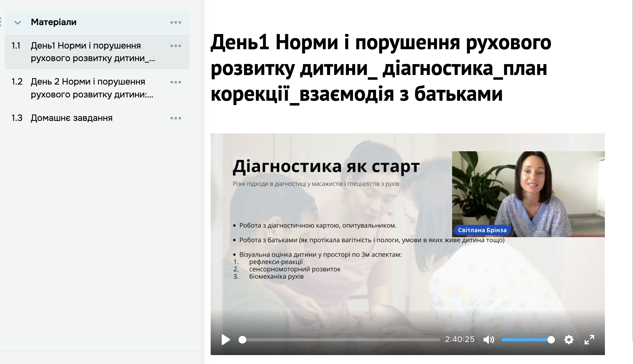The image size is (633, 364).
Task: Click the drag handle beside Матеріали
Action: point(1,22)
